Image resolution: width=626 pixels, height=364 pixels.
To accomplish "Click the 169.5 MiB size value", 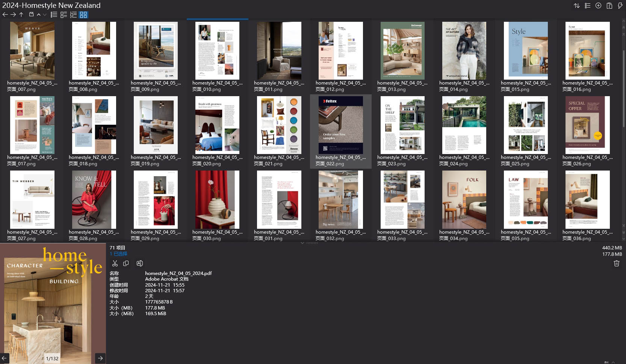I will [x=156, y=314].
